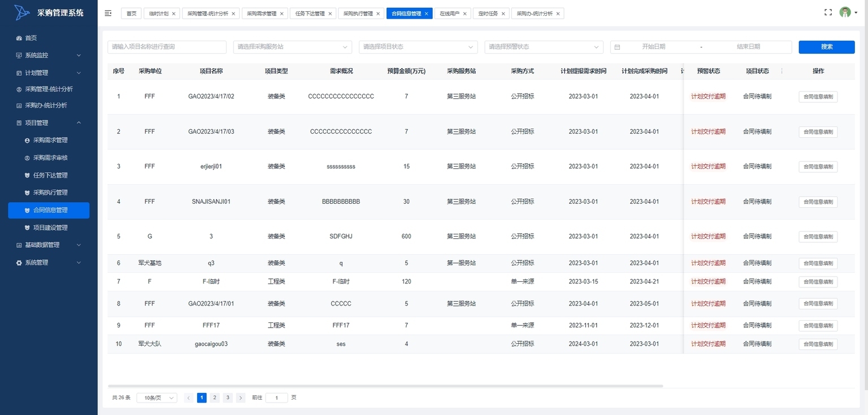Image resolution: width=868 pixels, height=415 pixels.
Task: Open the 请选择预警状态 dropdown
Action: tap(544, 47)
